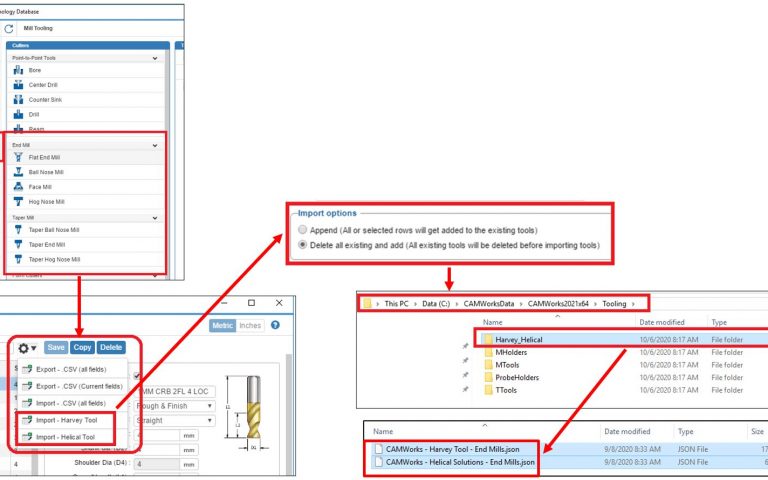
Task: Open the gear settings dropdown menu
Action: click(26, 348)
